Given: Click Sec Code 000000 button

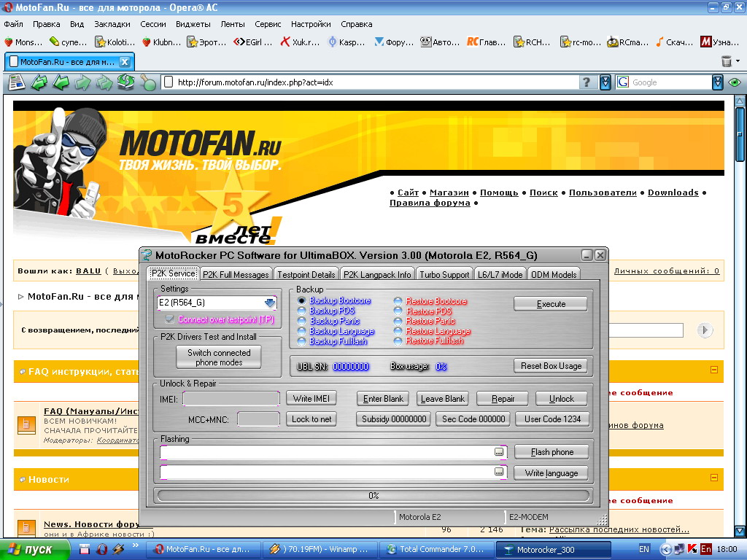Looking at the screenshot, I should [473, 419].
